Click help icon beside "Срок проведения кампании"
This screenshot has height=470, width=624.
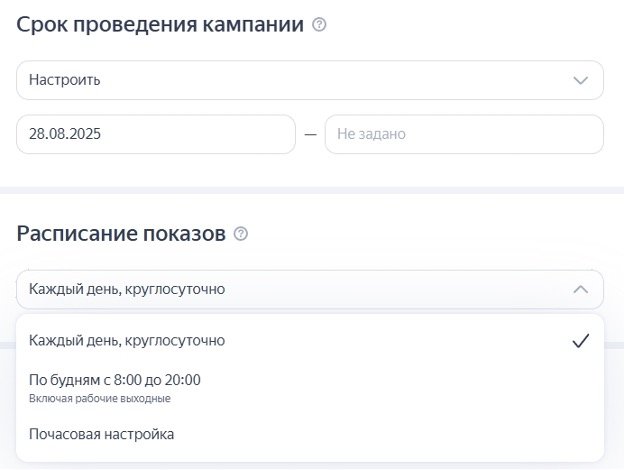point(319,26)
